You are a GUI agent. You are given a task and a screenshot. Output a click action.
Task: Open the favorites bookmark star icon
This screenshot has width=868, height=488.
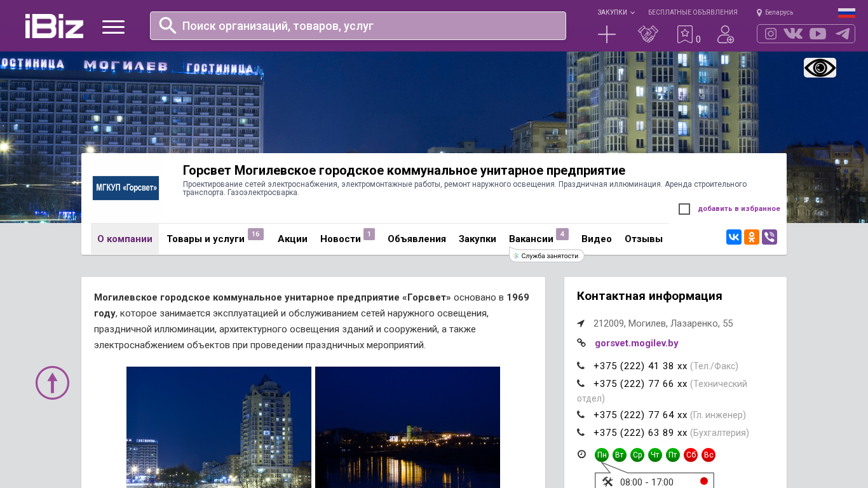[684, 34]
